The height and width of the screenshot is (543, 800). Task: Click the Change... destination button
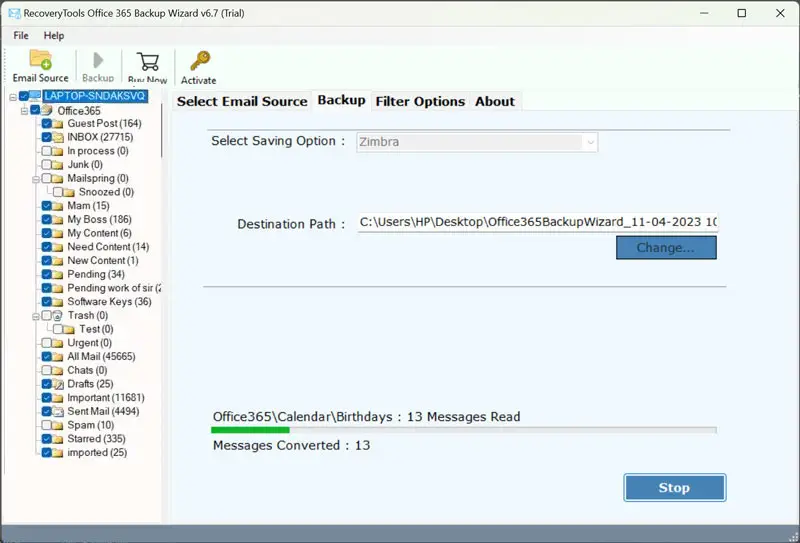pos(666,248)
